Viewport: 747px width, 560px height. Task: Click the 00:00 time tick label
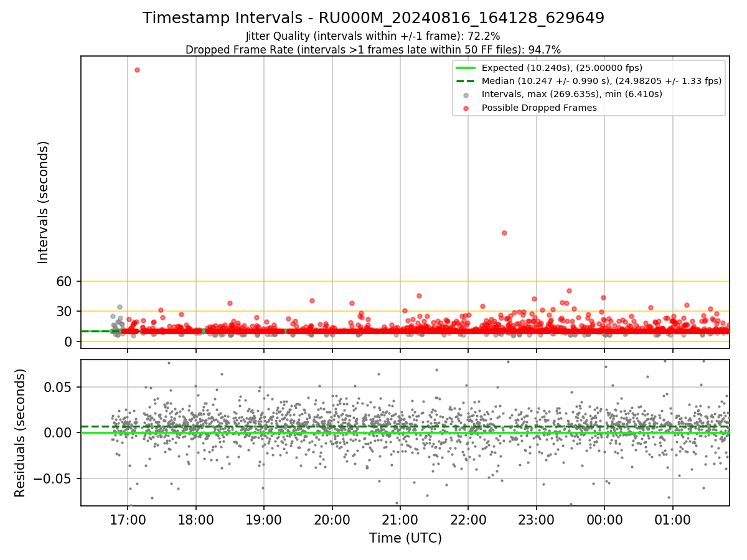coord(604,519)
